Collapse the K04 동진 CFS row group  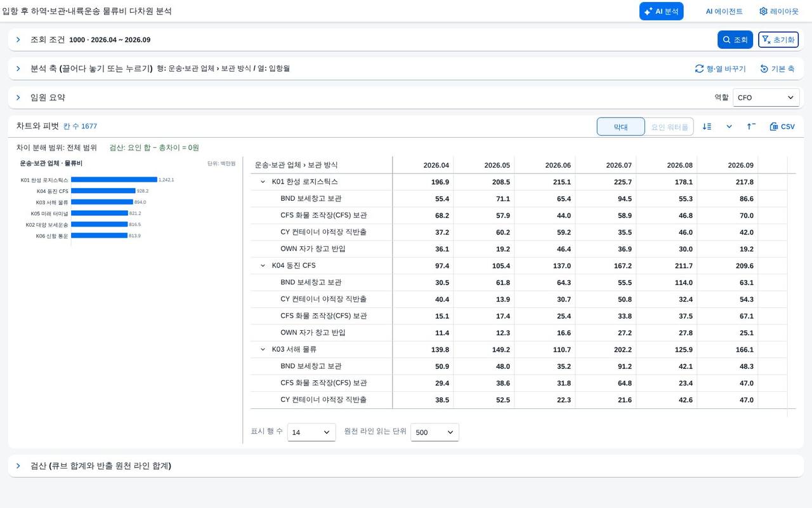263,265
